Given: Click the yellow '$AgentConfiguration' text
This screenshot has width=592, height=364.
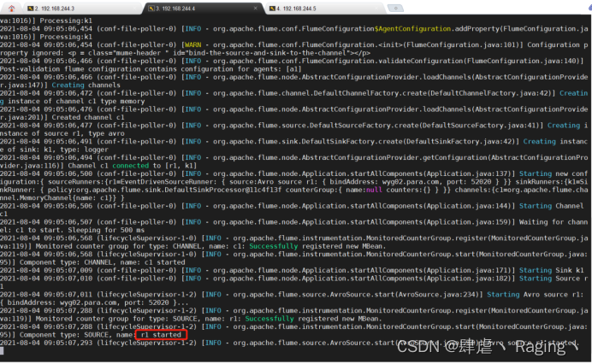Looking at the screenshot, I should tap(412, 29).
